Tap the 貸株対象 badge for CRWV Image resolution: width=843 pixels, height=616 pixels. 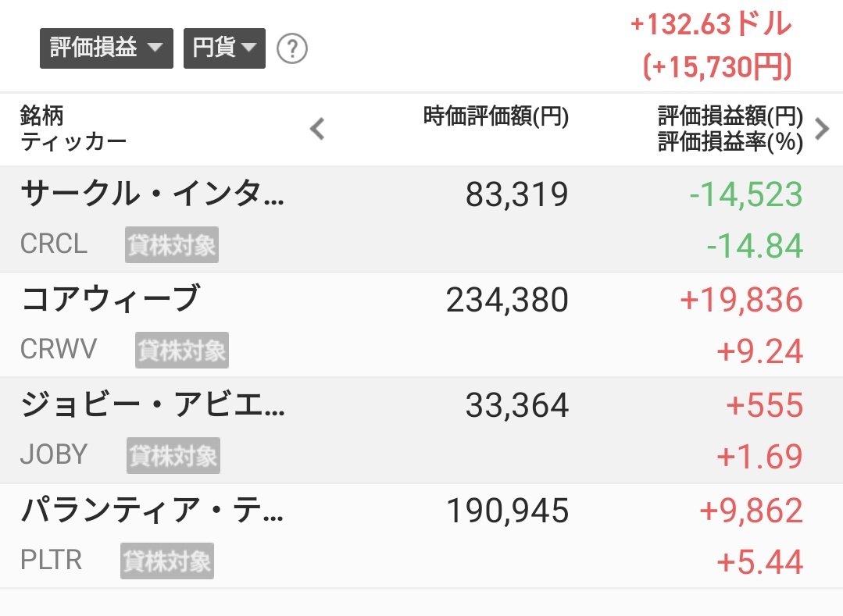coord(182,350)
